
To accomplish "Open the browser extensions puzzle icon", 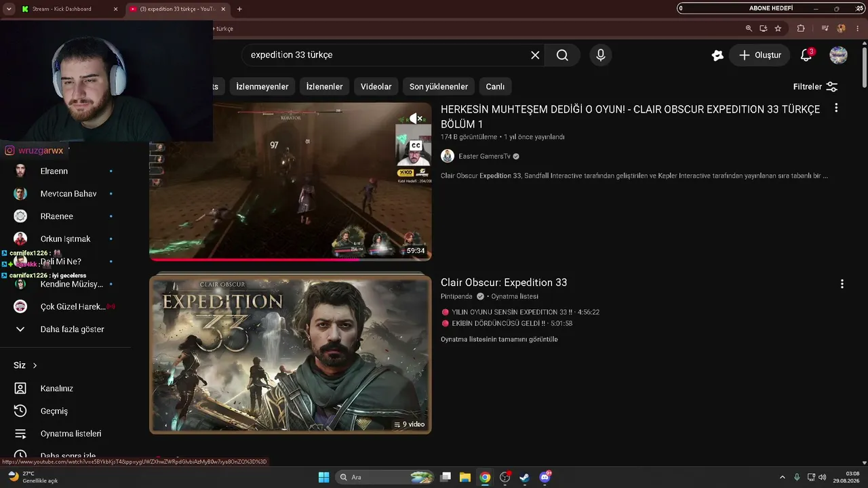I will [x=801, y=28].
